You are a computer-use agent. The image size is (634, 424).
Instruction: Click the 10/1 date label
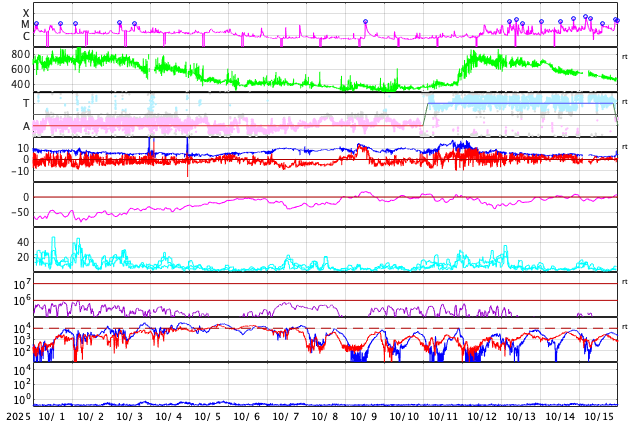coord(51,416)
